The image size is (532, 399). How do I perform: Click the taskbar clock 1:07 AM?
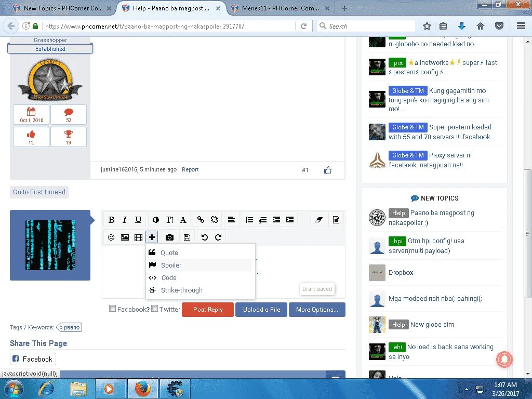point(505,385)
